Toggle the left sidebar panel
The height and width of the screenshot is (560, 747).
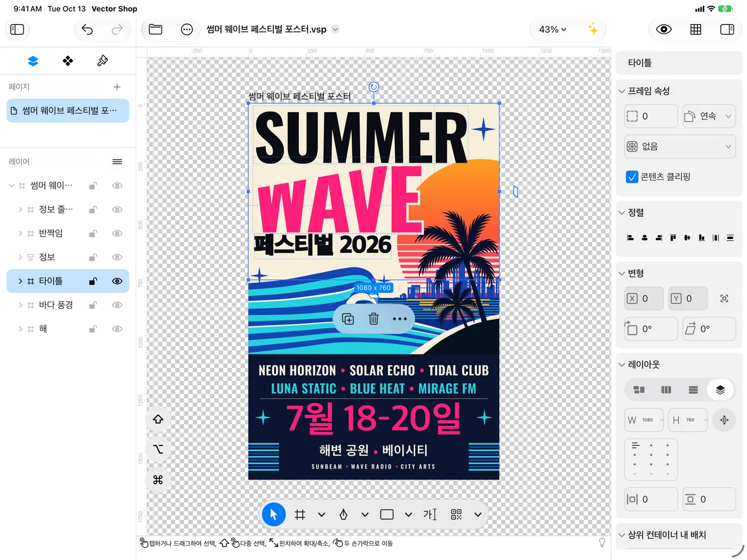tap(17, 29)
